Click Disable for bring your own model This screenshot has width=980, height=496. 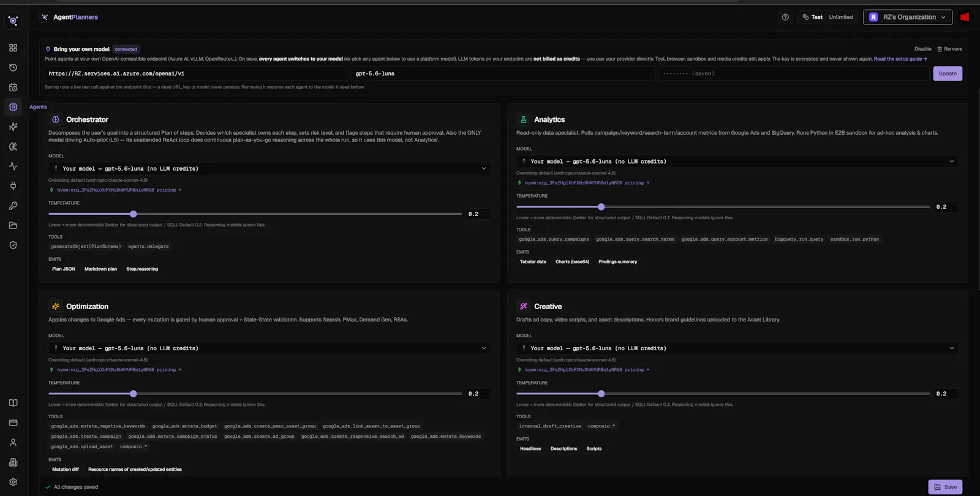[x=922, y=49]
